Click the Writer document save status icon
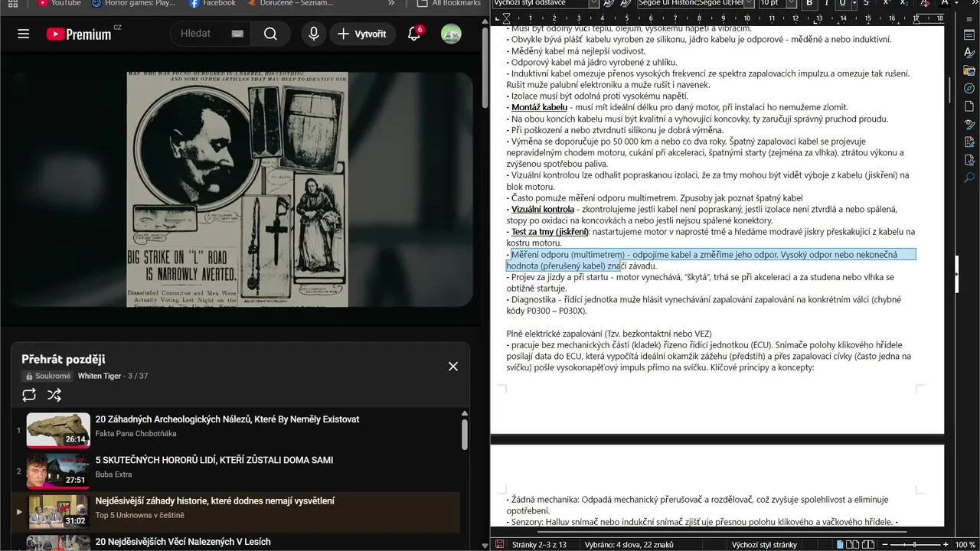The width and height of the screenshot is (980, 551). (500, 544)
